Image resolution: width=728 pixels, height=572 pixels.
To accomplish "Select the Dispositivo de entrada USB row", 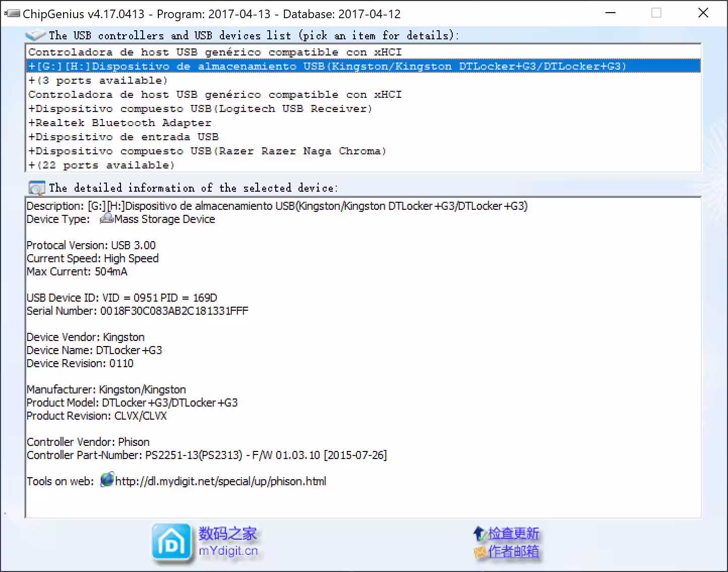I will coord(363,137).
